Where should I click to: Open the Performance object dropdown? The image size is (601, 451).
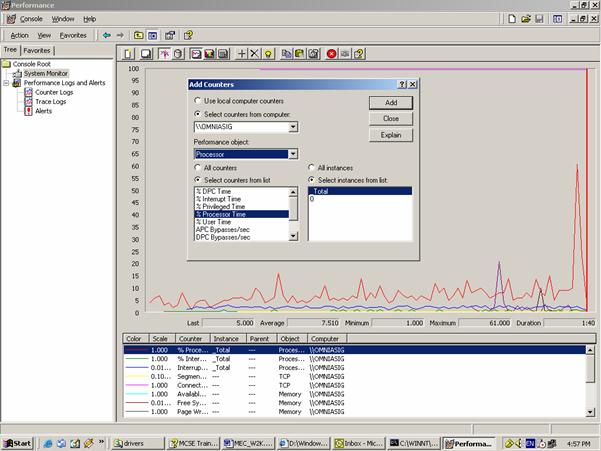pyautogui.click(x=292, y=154)
